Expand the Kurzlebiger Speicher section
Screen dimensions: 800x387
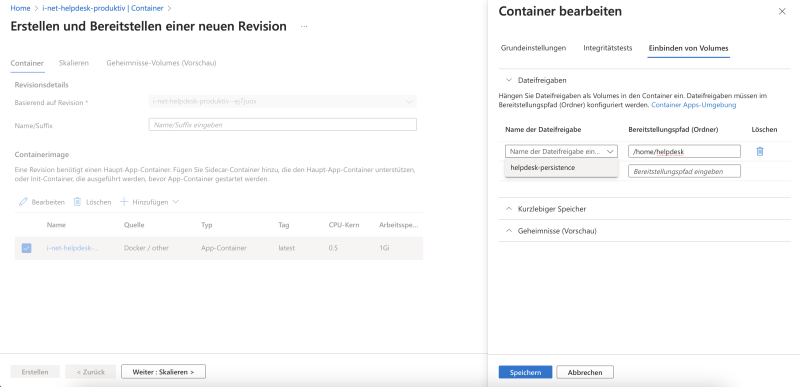[x=509, y=209]
